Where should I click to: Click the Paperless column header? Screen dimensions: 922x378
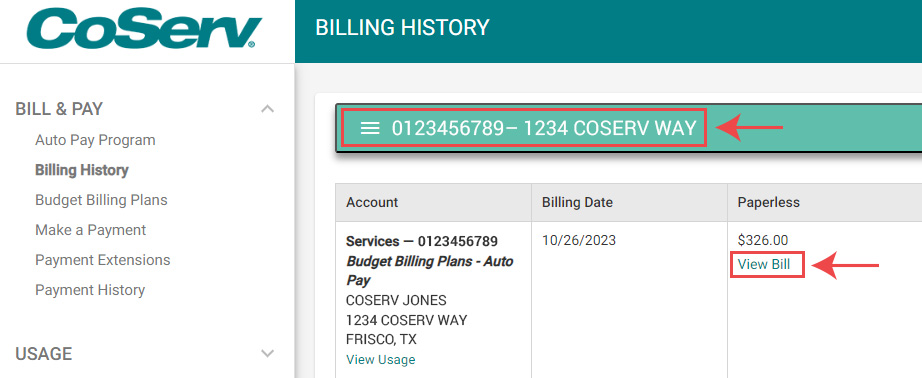click(769, 202)
